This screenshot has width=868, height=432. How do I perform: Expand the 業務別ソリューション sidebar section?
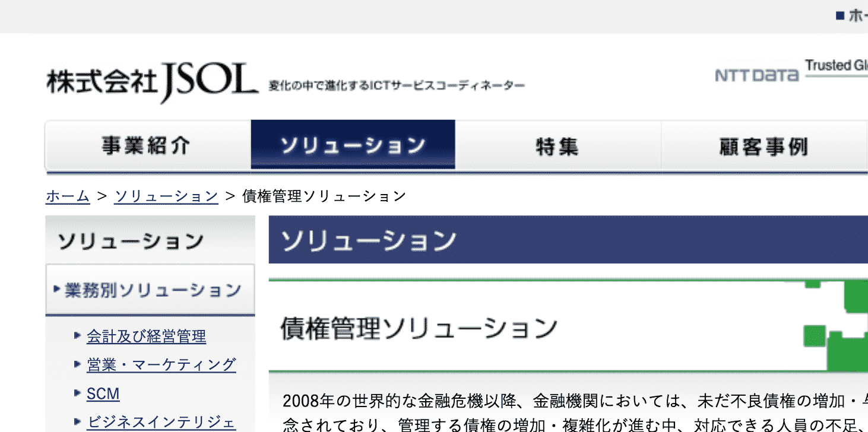(x=150, y=290)
